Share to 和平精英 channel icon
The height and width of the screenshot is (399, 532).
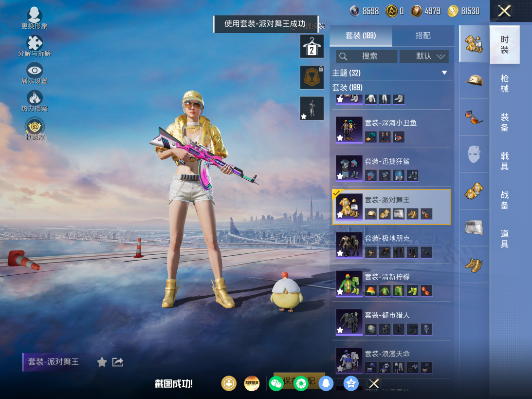coord(252,384)
